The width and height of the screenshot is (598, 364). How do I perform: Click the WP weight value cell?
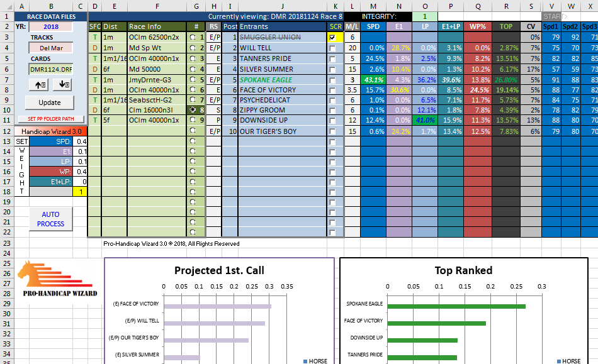coord(79,172)
